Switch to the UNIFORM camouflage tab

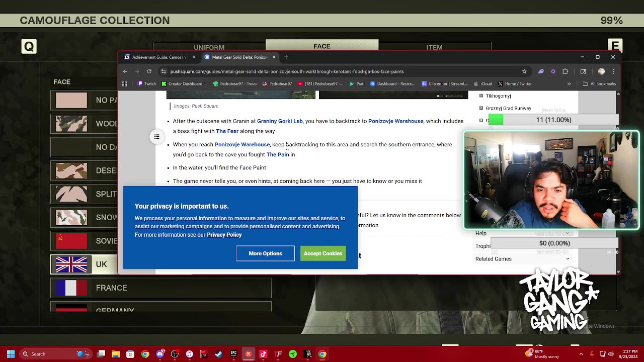pos(209,48)
